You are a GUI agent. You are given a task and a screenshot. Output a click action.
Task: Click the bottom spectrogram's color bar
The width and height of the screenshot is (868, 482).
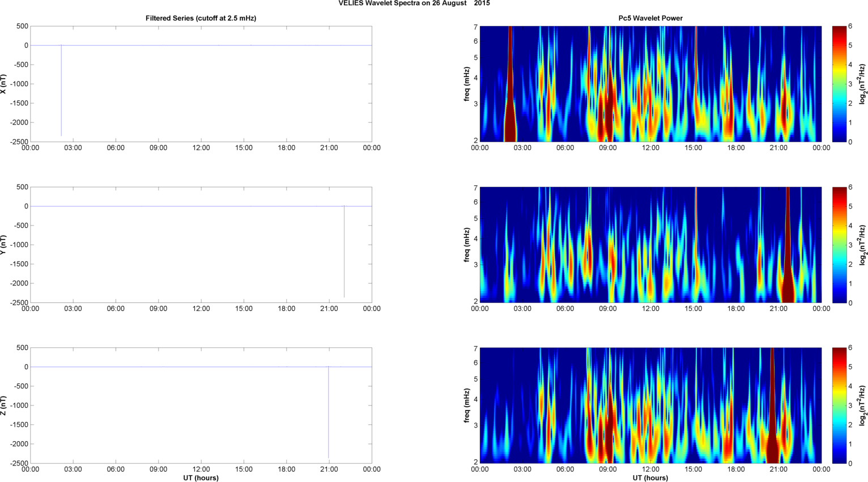[x=839, y=406]
